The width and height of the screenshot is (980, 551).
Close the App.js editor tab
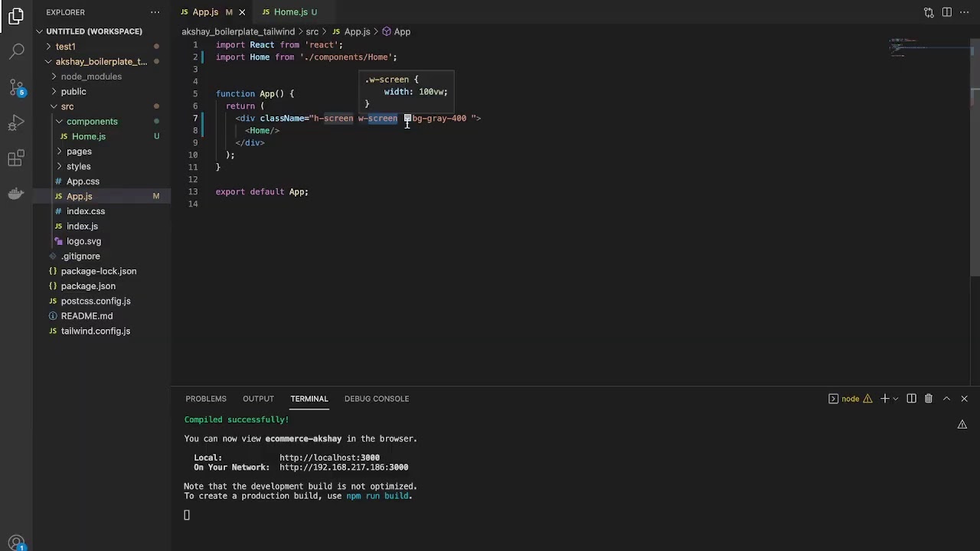pos(242,12)
